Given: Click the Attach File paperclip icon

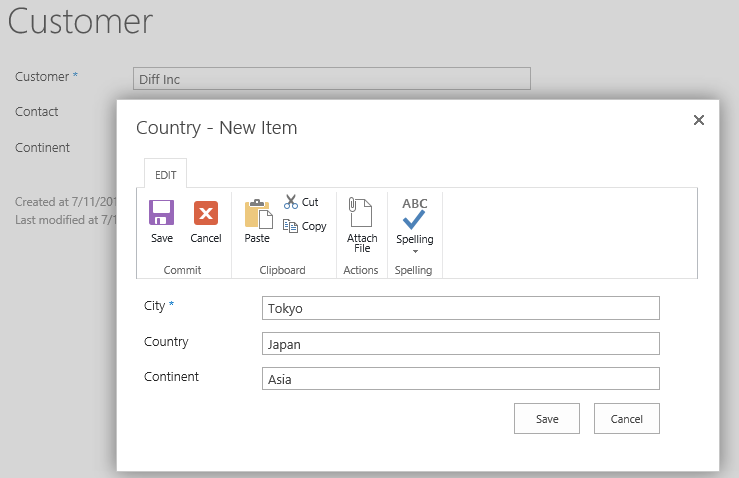Looking at the screenshot, I should tap(361, 212).
